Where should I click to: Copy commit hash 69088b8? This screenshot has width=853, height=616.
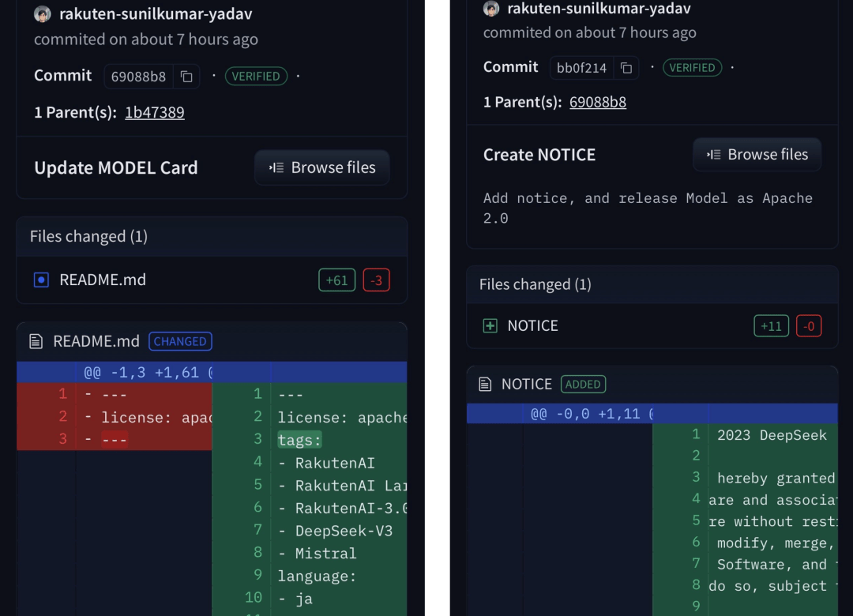(x=186, y=77)
